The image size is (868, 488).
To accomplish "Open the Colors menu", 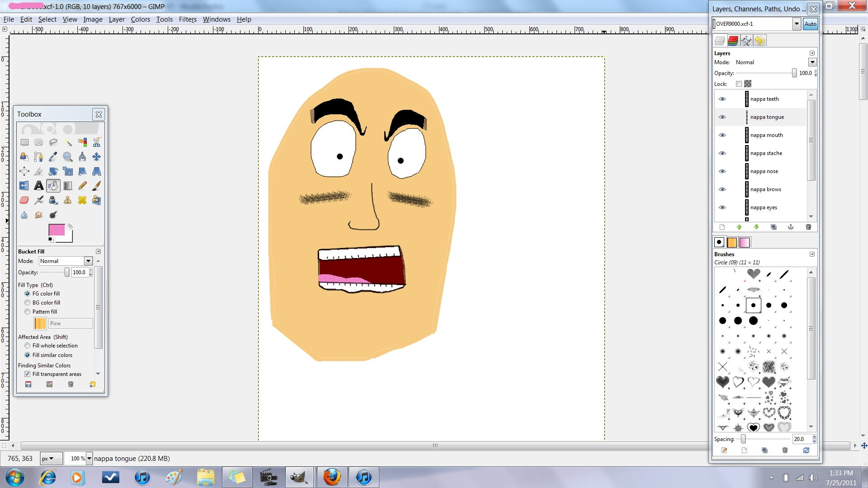I will point(140,19).
